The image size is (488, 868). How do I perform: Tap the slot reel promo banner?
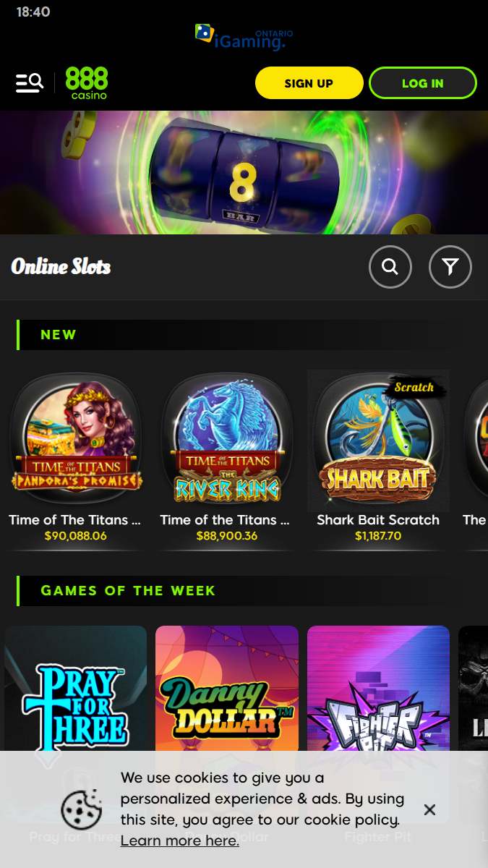coord(244,172)
